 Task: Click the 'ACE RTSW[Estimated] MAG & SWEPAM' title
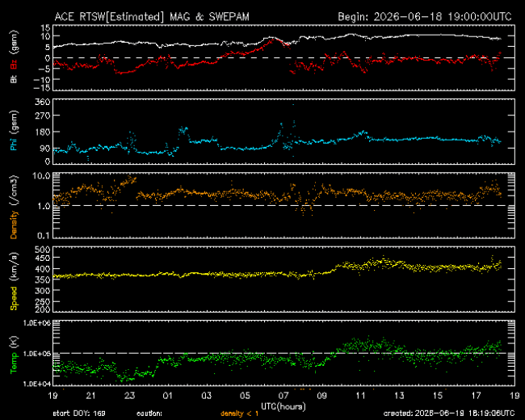tap(152, 17)
